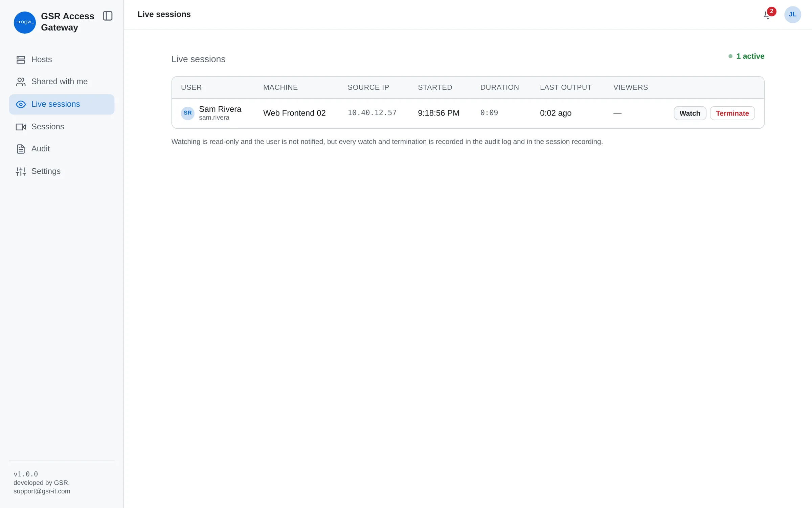This screenshot has width=812, height=508.
Task: Click the support@gsr-it.com address
Action: coord(42,491)
